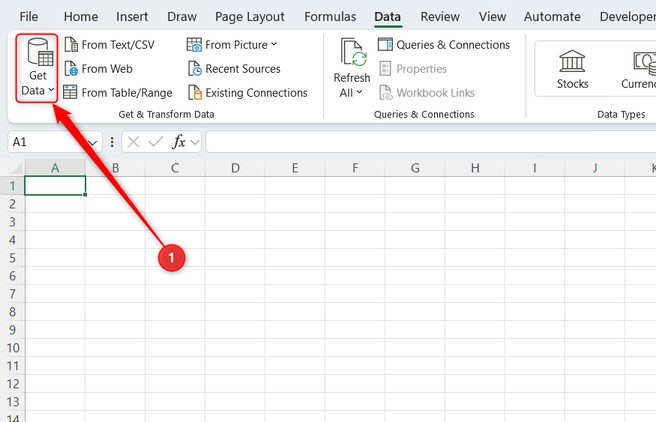
Task: Apply the Currencies data type
Action: (x=639, y=69)
